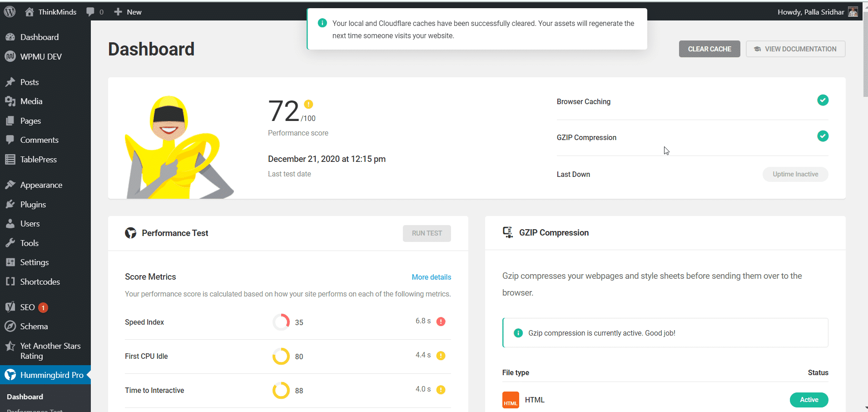Click the GZIP Compression widget icon
Image resolution: width=868 pixels, height=412 pixels.
508,232
